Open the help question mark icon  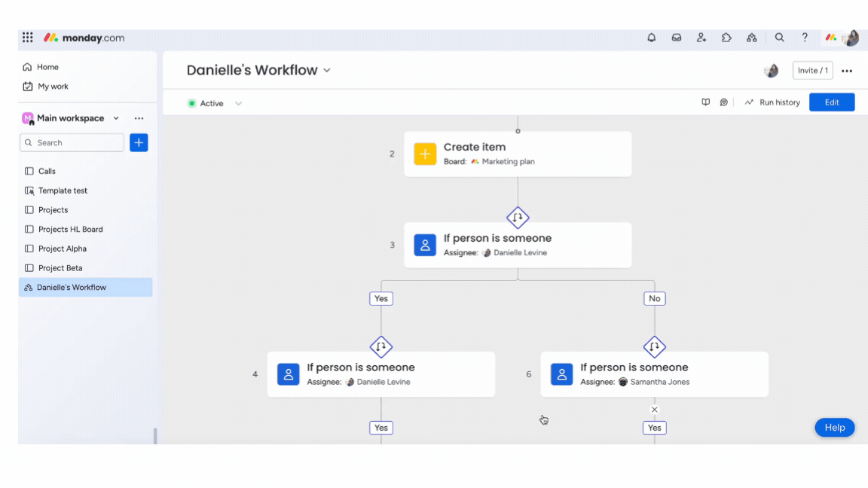(805, 38)
